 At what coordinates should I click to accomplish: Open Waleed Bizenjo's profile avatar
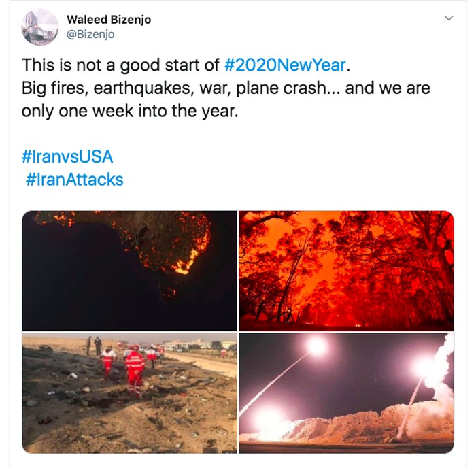pos(40,27)
